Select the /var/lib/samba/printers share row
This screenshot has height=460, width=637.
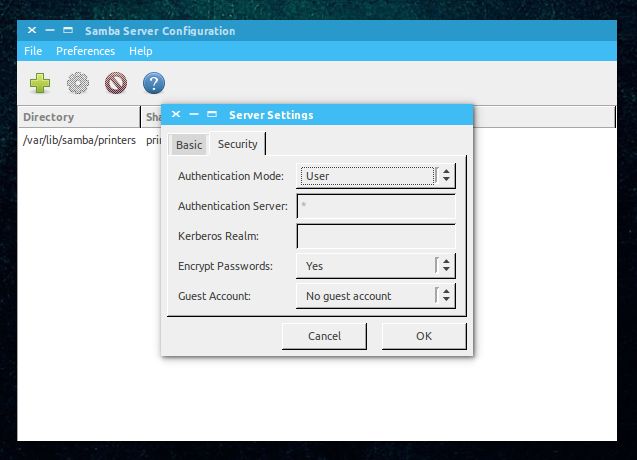(x=79, y=140)
